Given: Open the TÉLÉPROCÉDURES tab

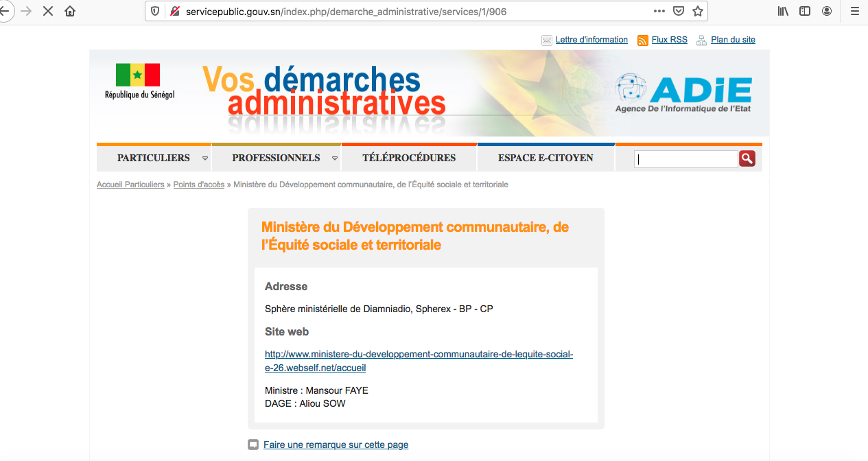Looking at the screenshot, I should coord(409,158).
